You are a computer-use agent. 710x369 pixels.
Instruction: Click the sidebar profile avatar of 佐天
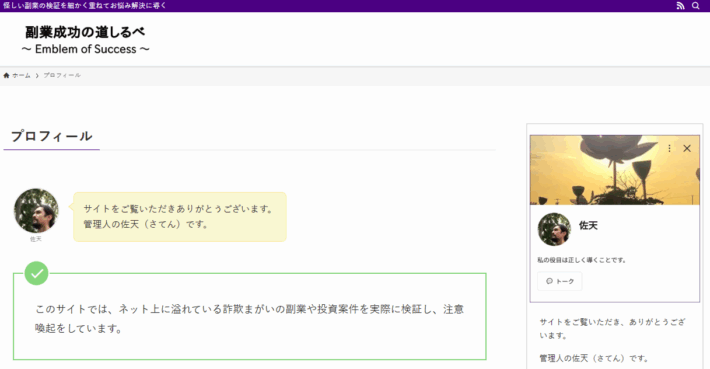pyautogui.click(x=554, y=229)
